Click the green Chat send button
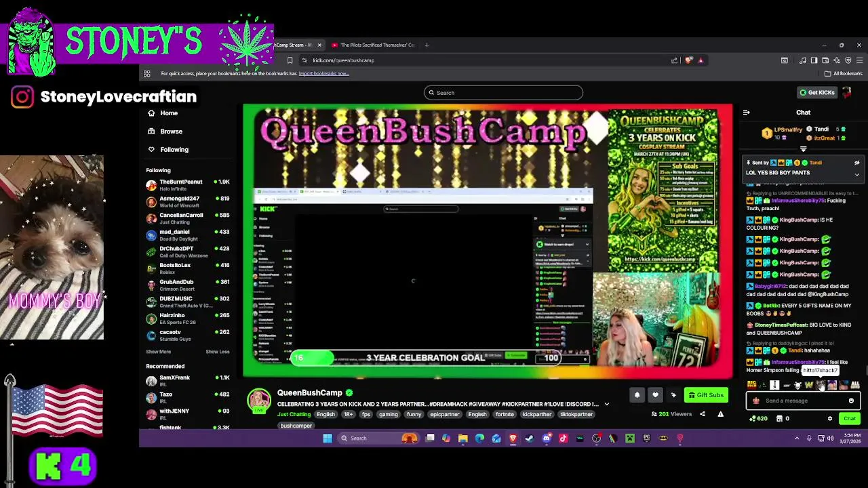 click(x=850, y=419)
